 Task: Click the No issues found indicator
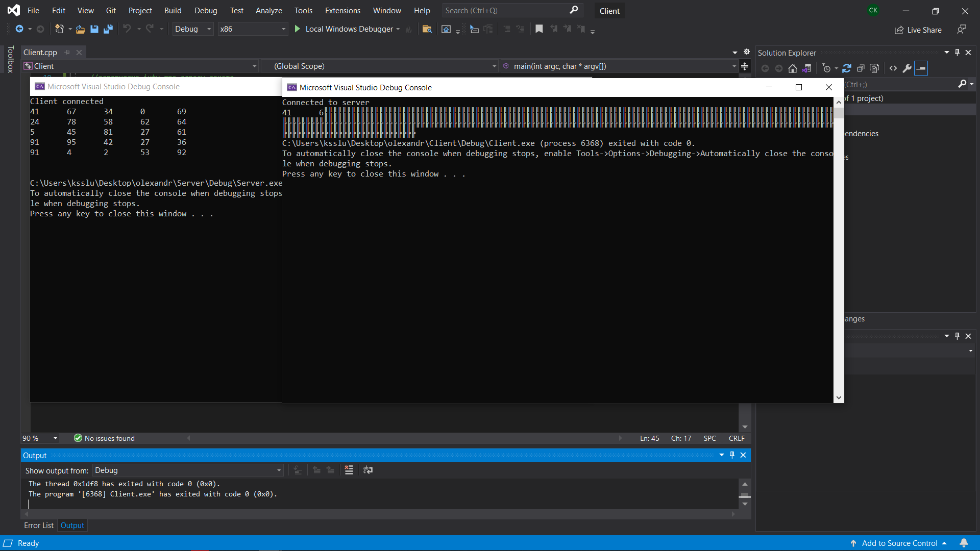click(104, 438)
